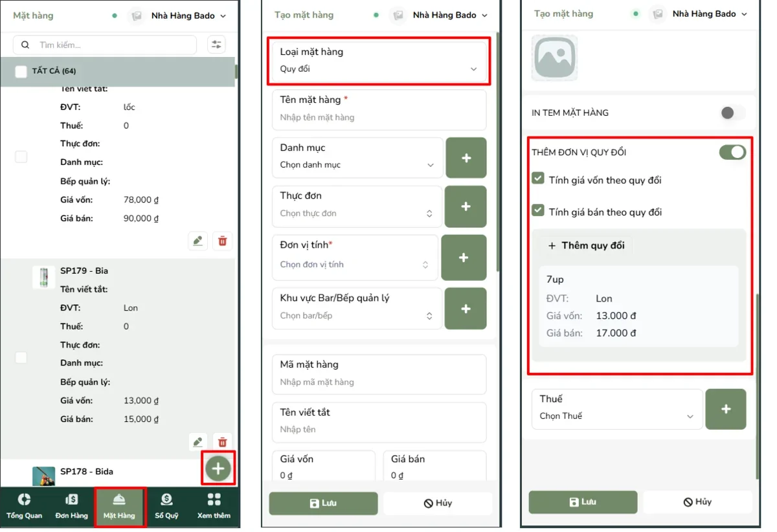Screen dimensions: 777x532
Task: Toggle THÊM ĐƠN VỊ QUY ĐỔI switch
Action: point(733,152)
